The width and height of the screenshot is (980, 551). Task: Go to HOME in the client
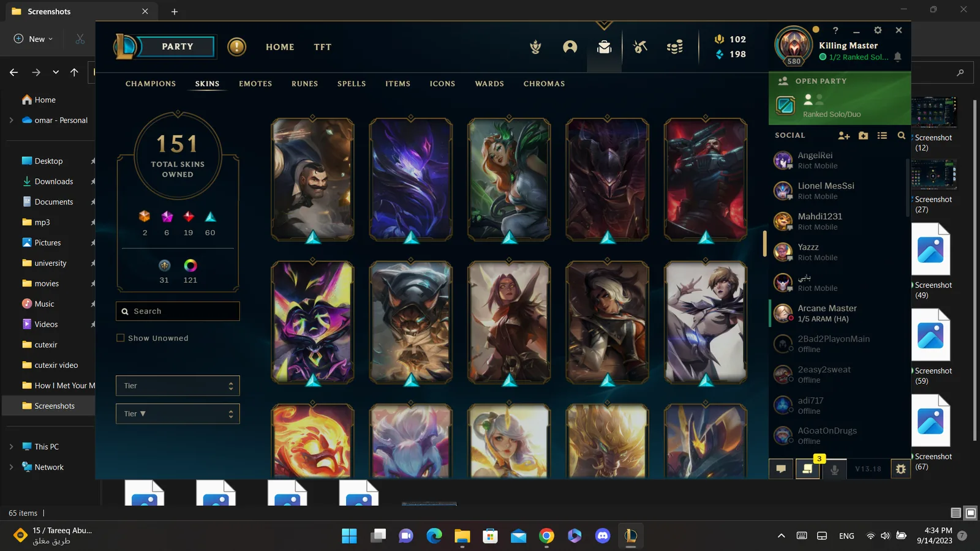[x=280, y=47]
